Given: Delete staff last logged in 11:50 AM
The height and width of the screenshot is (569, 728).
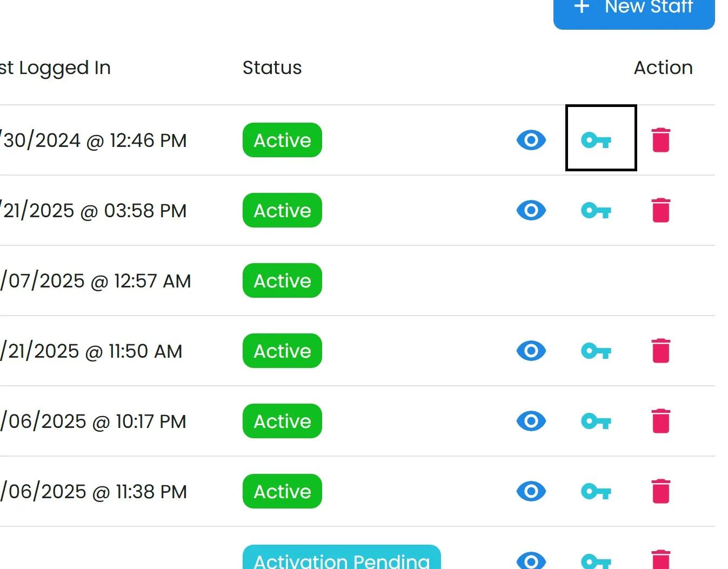Looking at the screenshot, I should [660, 351].
